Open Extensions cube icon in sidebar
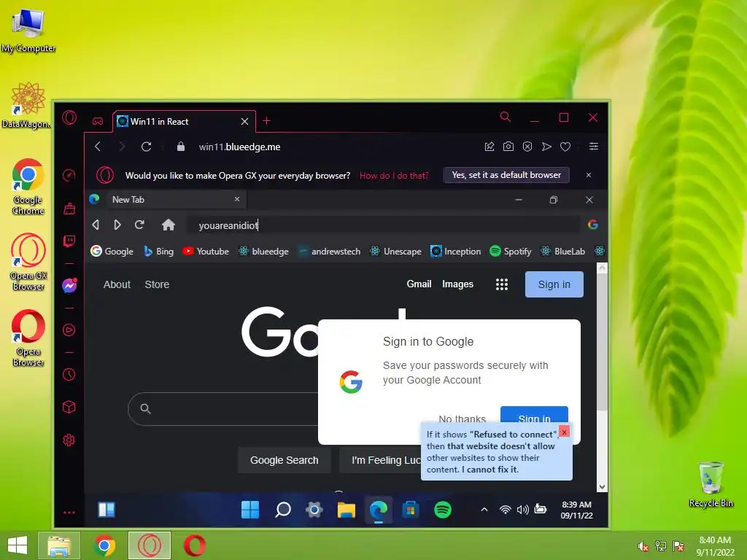747x560 pixels. pos(69,407)
